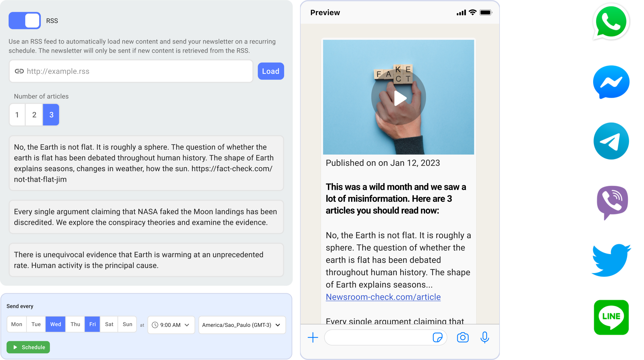This screenshot has width=644, height=360.
Task: Select the LINE channel icon
Action: [611, 317]
